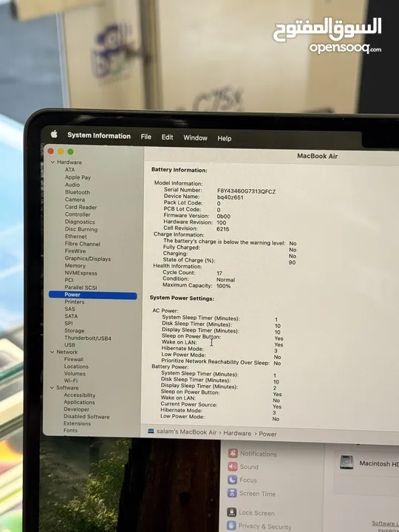Screen dimensions: 399x532
Task: Select Locations under Network
Action: point(76,366)
